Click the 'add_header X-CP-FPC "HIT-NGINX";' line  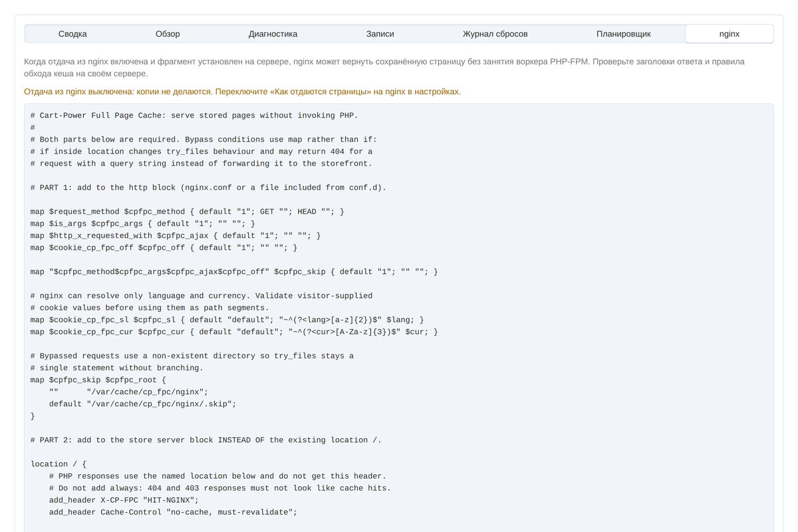click(124, 500)
